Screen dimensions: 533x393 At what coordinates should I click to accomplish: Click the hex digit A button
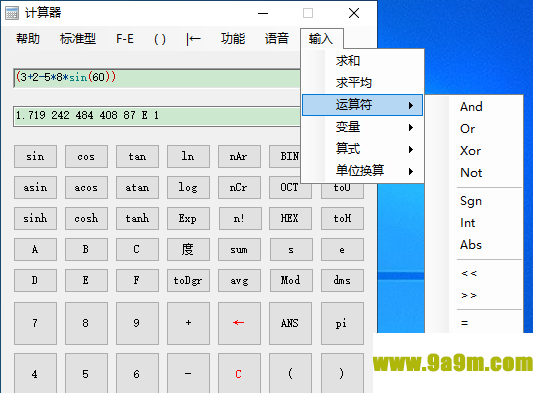point(35,250)
